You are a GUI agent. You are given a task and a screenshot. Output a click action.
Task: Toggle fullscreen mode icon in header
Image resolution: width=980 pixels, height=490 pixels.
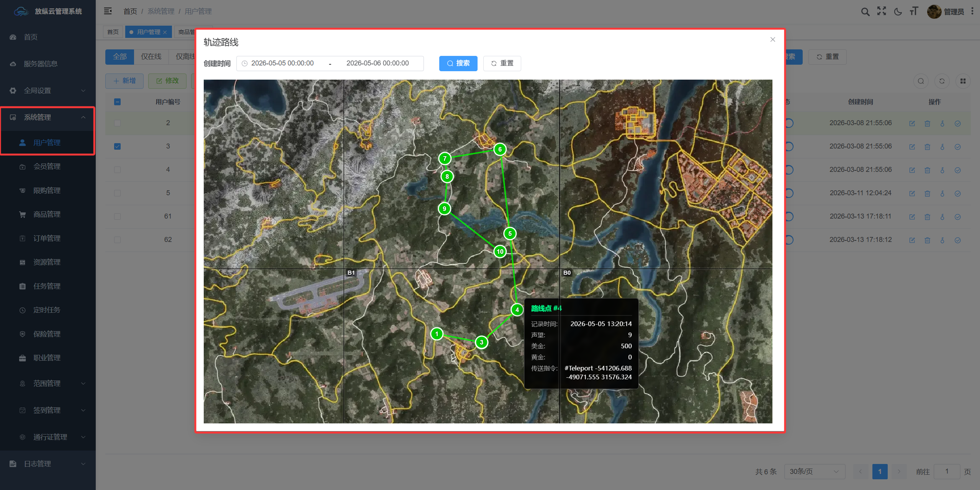[882, 11]
